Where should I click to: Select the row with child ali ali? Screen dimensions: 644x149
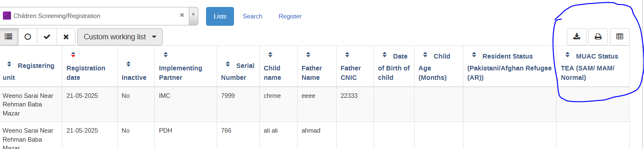314,135
